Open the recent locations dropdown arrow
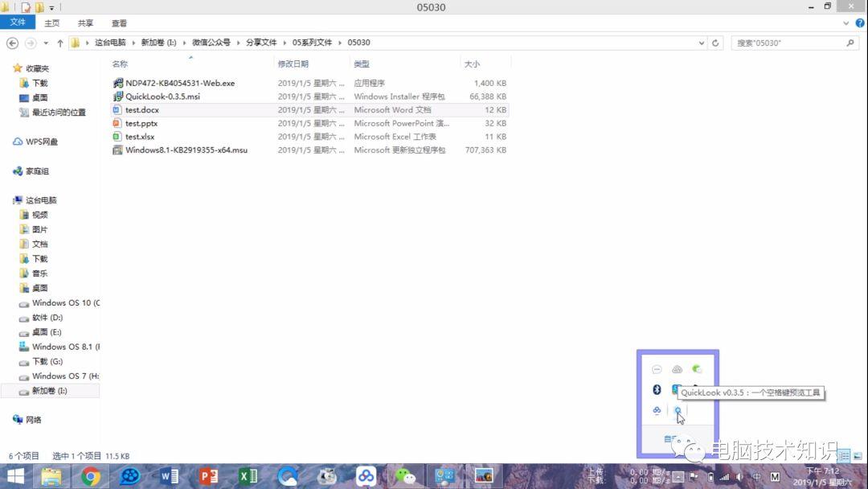 [46, 43]
